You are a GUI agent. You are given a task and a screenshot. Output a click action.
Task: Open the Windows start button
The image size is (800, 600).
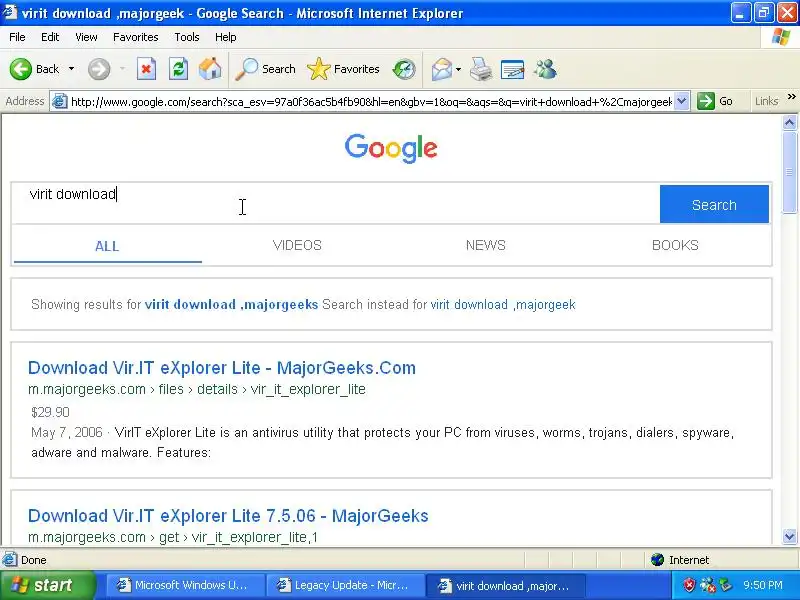pyautogui.click(x=47, y=585)
